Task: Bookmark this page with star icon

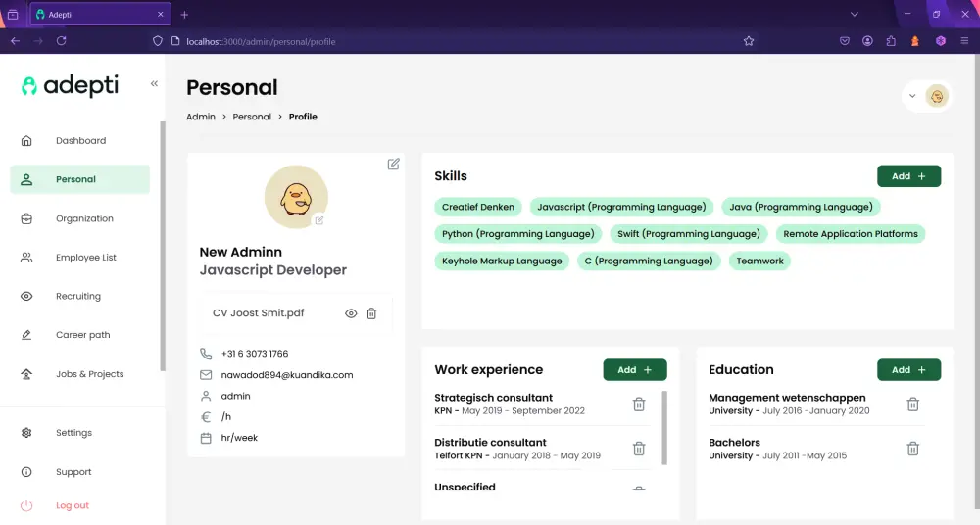Action: (x=749, y=41)
